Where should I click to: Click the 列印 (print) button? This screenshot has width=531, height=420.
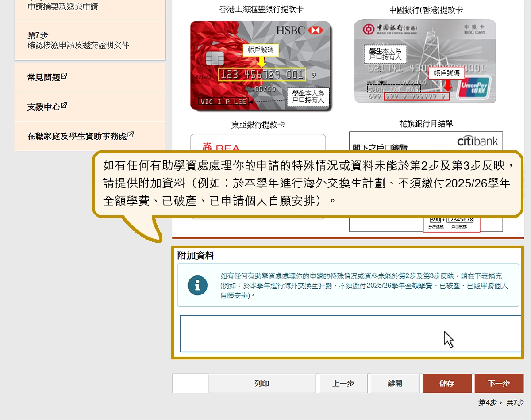[262, 383]
